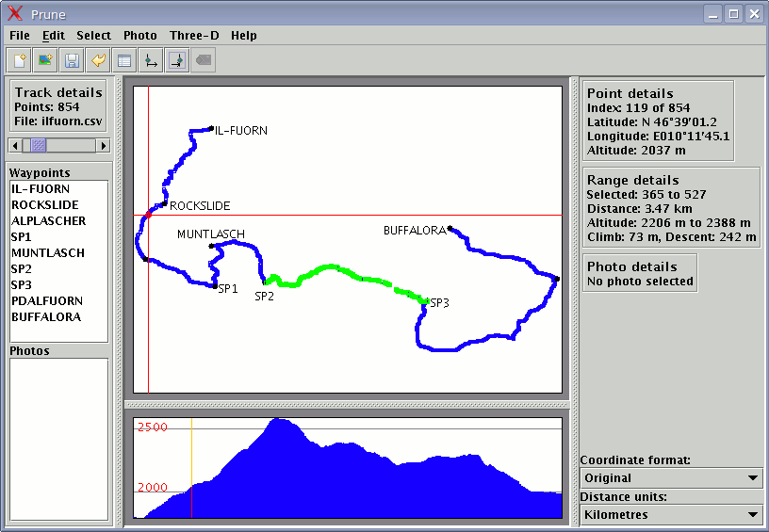Viewport: 769px width, 532px height.
Task: Click the point scroller right arrow
Action: click(104, 146)
